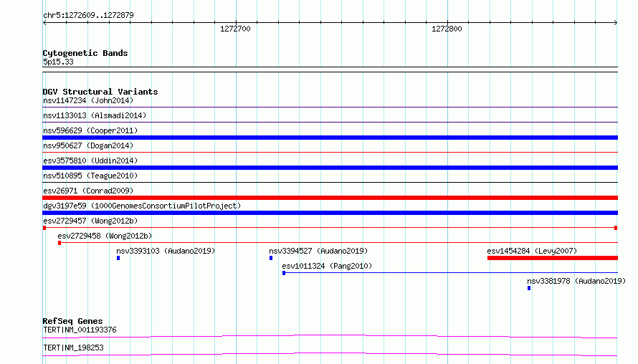
Task: Click the left red endpoint marker of esv2729457
Action: pos(44,228)
